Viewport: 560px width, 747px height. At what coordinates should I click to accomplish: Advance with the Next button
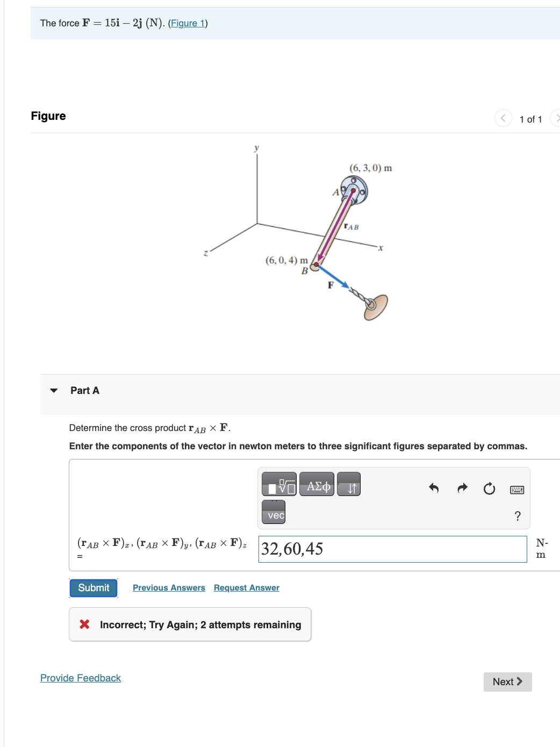pyautogui.click(x=507, y=681)
